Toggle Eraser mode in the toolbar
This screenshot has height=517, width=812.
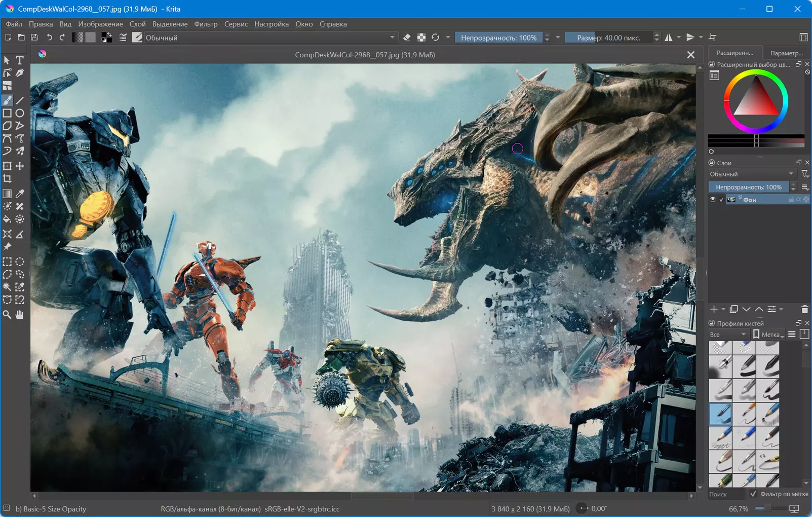[407, 38]
